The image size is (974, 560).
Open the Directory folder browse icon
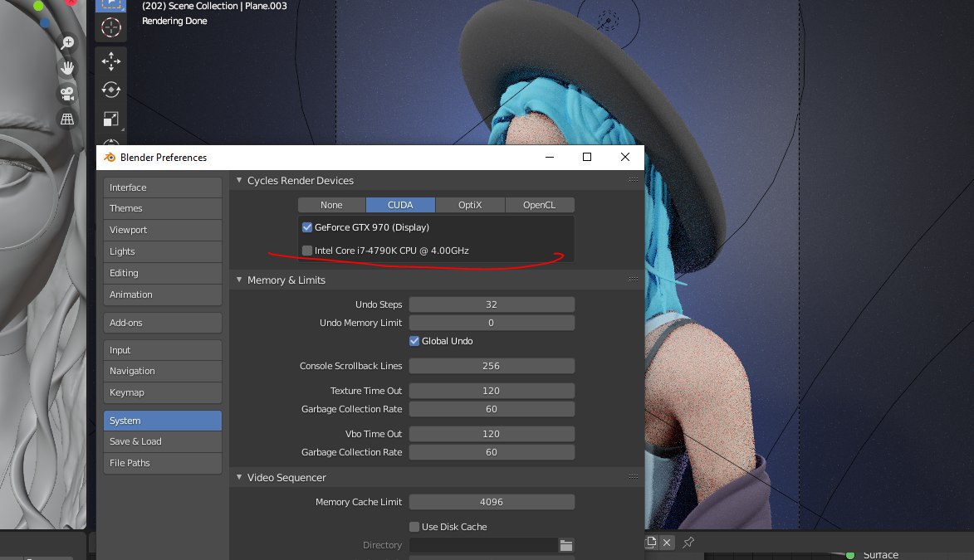[x=566, y=545]
